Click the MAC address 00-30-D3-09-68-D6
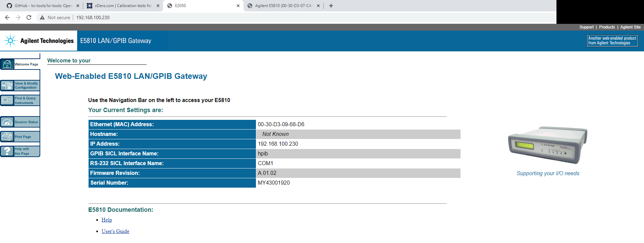644x243 pixels. [281, 124]
